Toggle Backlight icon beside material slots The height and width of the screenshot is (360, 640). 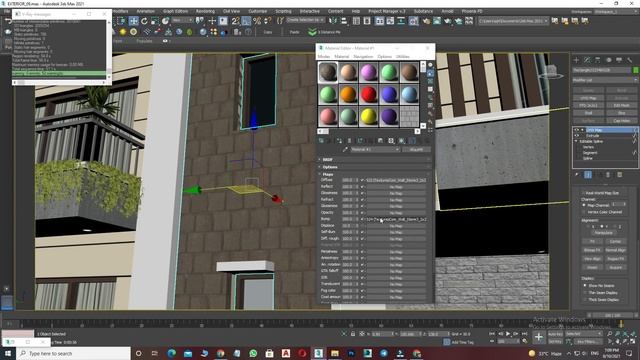point(430,73)
